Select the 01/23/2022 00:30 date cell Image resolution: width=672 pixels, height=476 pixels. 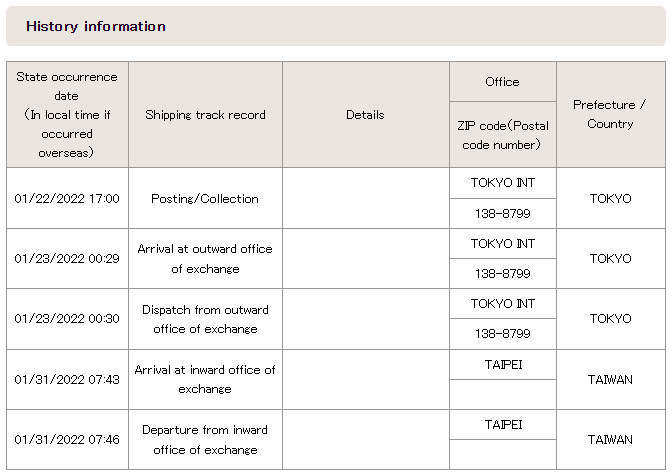coord(67,319)
